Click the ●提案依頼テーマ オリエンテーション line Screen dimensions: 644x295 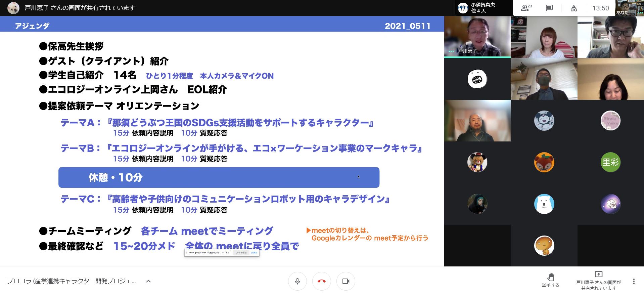tap(119, 106)
